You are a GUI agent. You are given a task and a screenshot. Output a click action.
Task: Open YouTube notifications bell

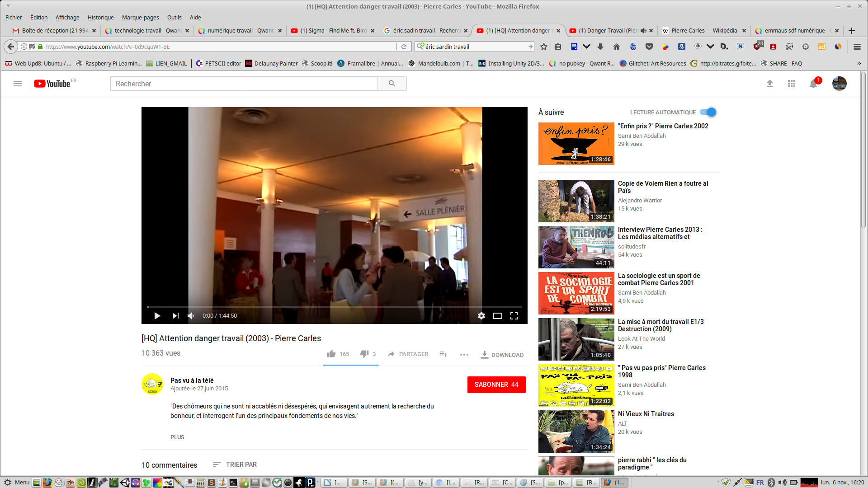coord(813,84)
